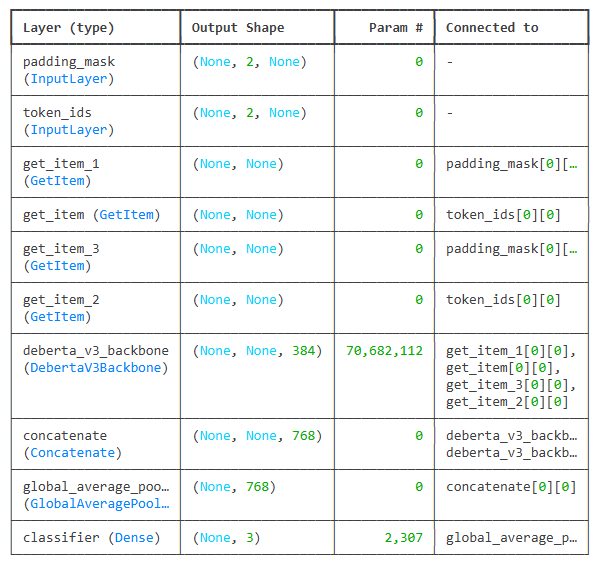Click the 70,682,112 parameter count
This screenshot has width=599, height=567.
point(384,351)
